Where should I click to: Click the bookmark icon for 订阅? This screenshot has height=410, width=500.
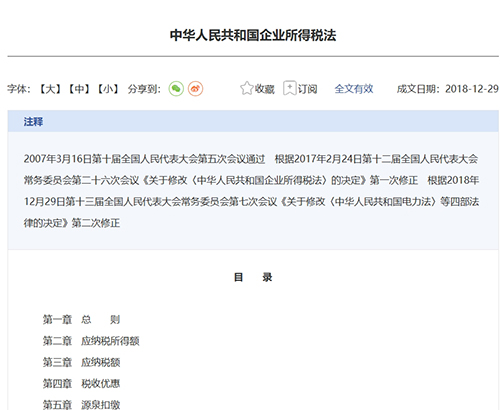tap(290, 88)
